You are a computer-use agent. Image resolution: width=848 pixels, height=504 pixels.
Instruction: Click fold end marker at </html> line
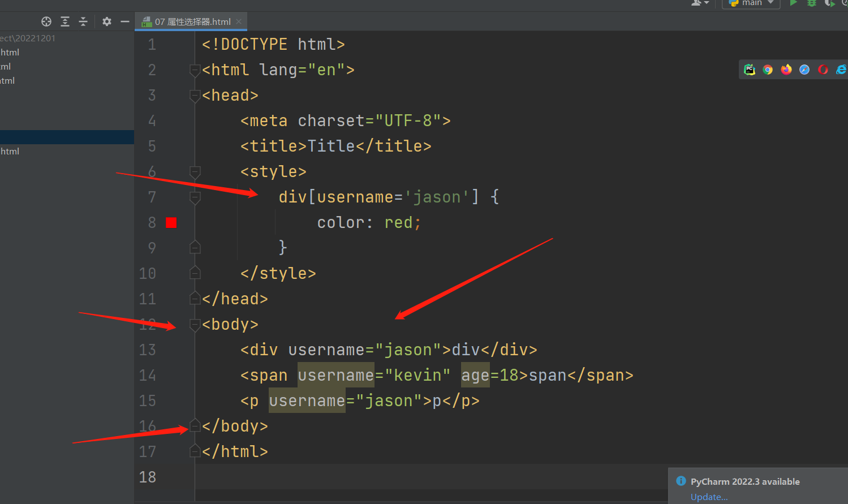tap(195, 451)
